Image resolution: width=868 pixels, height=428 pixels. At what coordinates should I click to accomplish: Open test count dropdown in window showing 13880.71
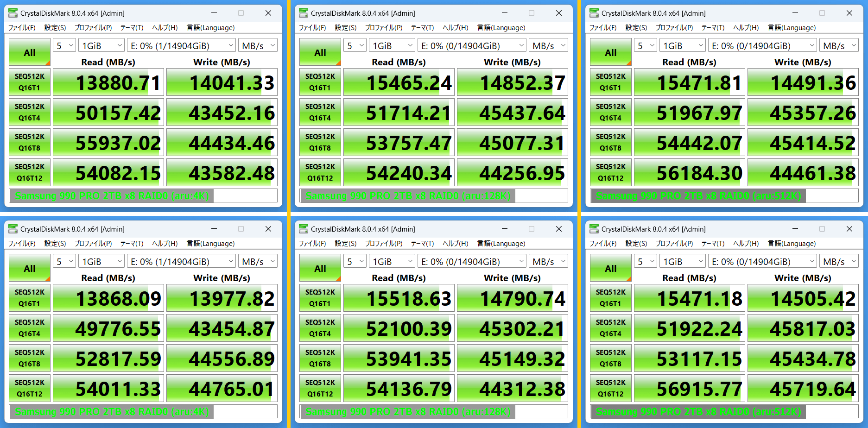64,45
